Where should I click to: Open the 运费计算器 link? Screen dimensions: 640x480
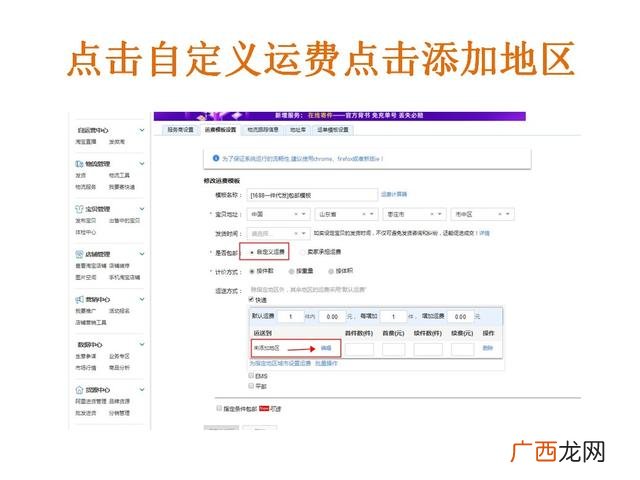[394, 194]
